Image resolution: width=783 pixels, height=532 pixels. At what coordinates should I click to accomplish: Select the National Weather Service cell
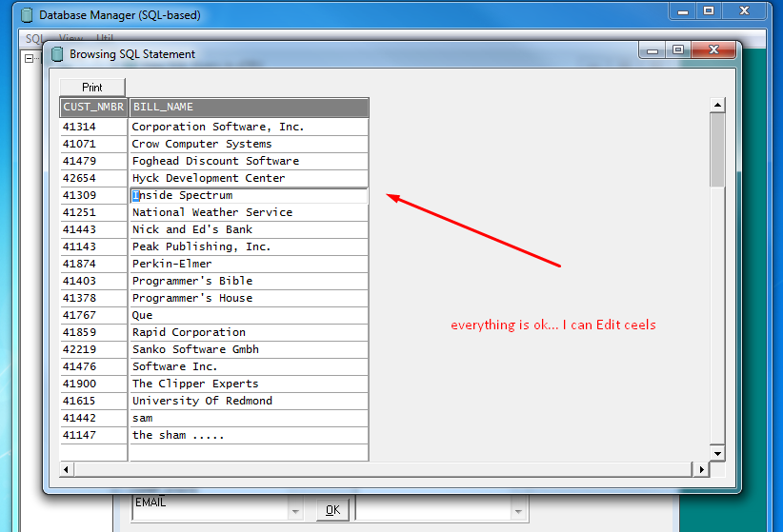(249, 212)
